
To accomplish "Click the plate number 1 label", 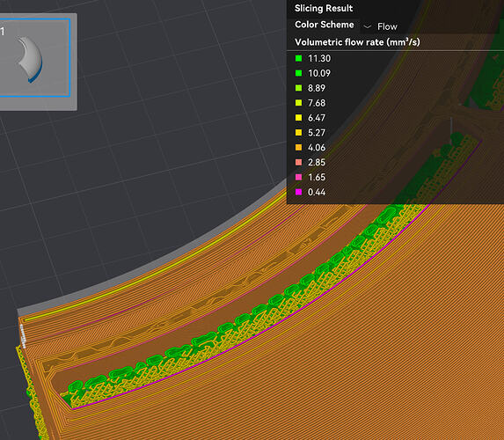I will (3, 32).
